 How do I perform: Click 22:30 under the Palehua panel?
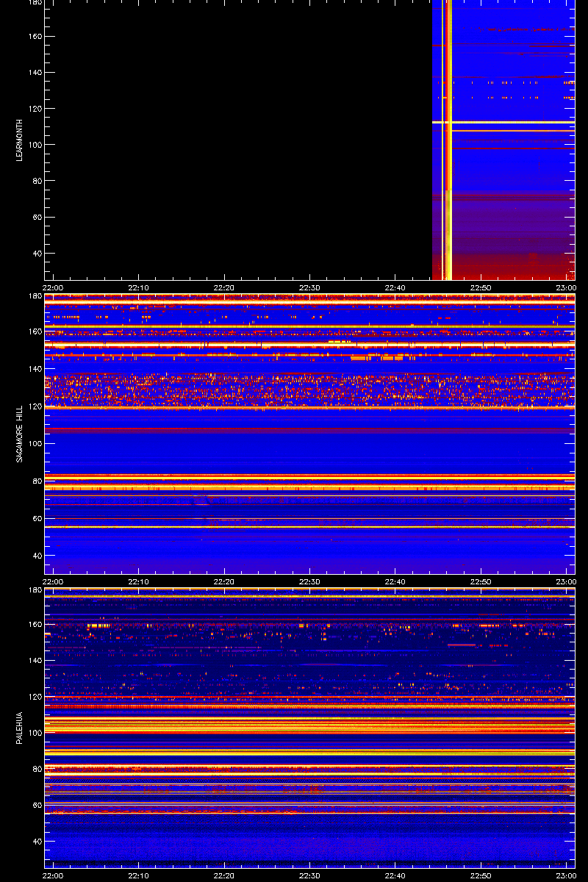tap(309, 875)
